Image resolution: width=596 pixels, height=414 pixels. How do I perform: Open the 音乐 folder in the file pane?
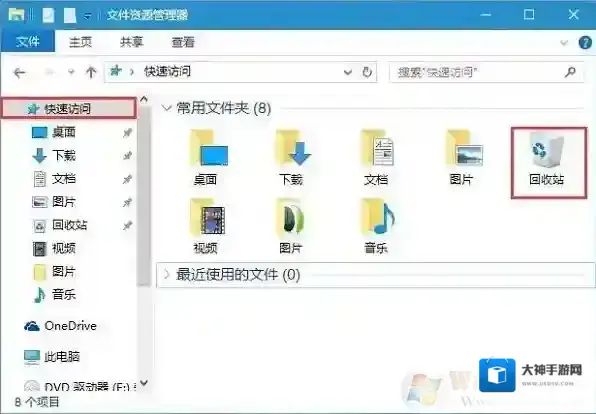pos(377,227)
